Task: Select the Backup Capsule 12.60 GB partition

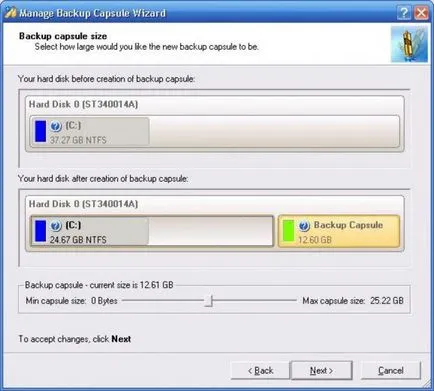Action: tap(339, 231)
